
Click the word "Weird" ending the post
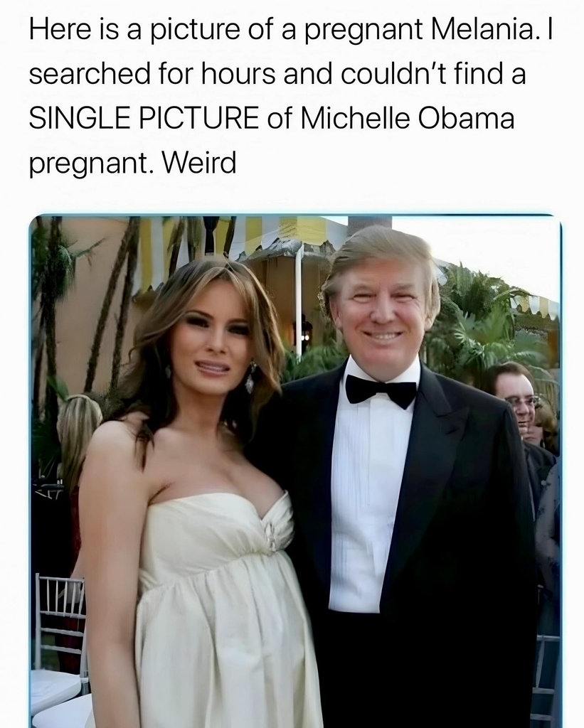(x=199, y=163)
